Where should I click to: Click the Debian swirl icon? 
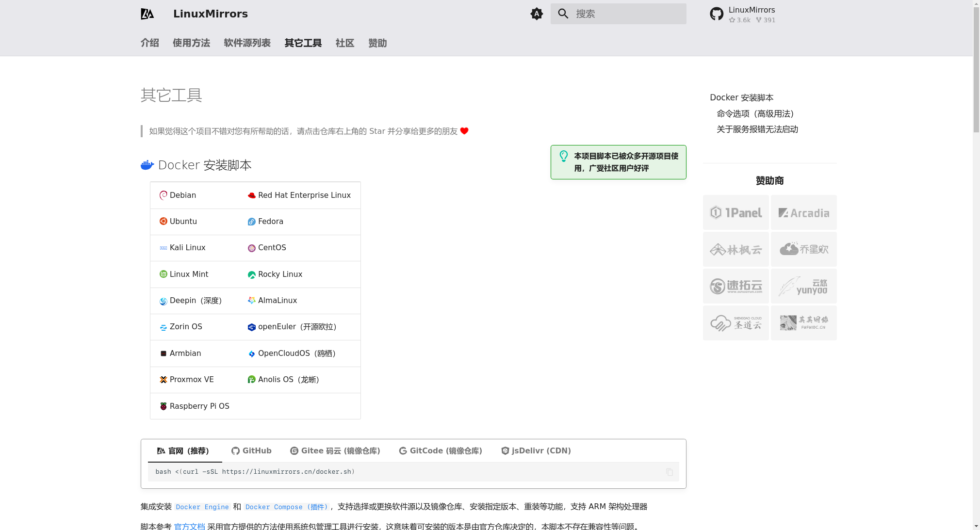(163, 195)
